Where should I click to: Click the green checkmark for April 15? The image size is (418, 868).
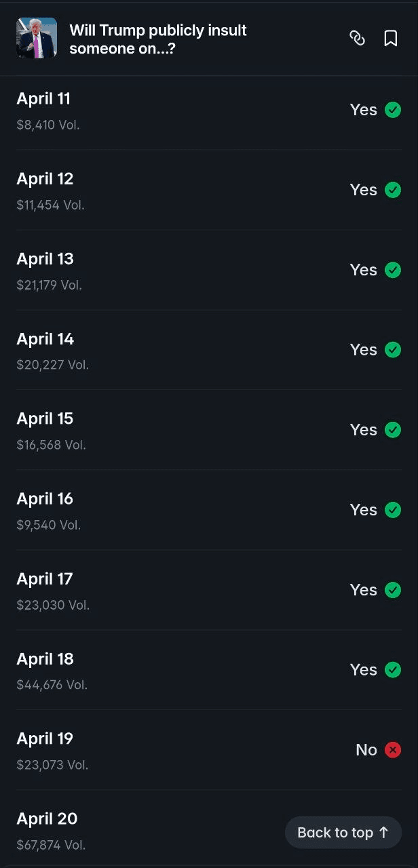(x=393, y=430)
